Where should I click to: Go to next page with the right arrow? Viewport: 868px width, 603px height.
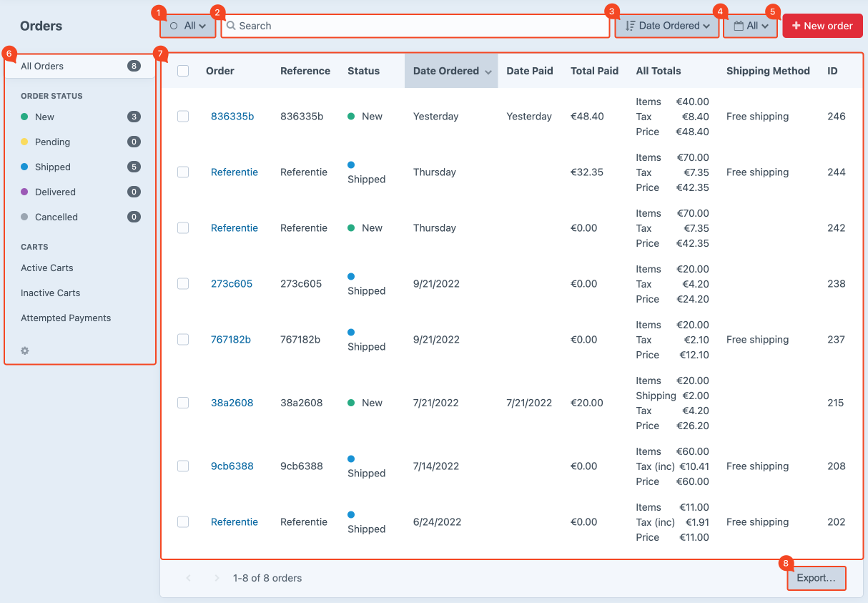coord(217,578)
